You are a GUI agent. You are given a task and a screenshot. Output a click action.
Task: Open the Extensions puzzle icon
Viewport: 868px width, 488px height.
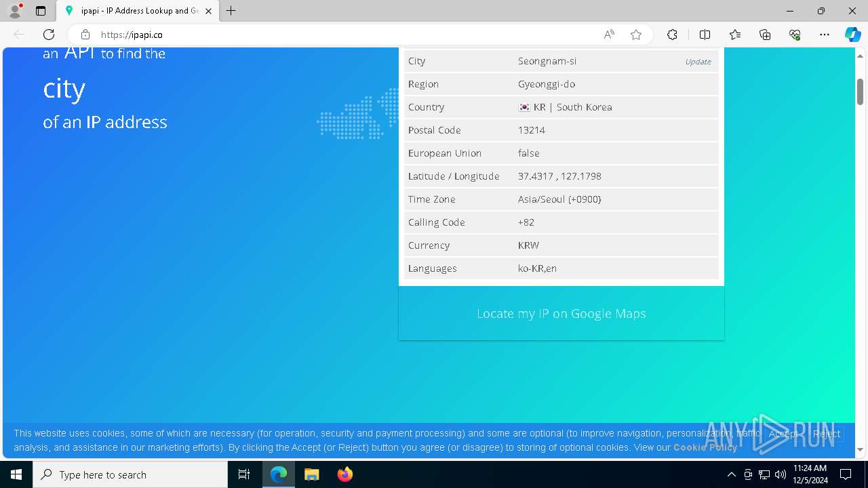click(x=672, y=35)
